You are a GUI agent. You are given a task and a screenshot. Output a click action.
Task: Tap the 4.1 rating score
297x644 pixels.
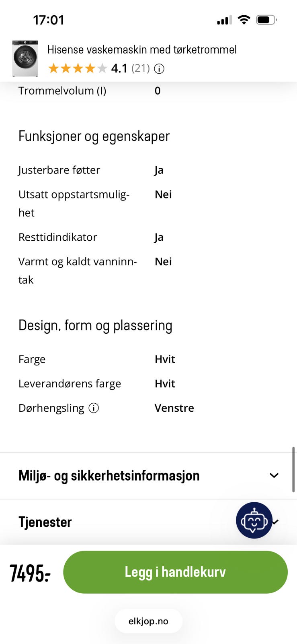pos(119,68)
